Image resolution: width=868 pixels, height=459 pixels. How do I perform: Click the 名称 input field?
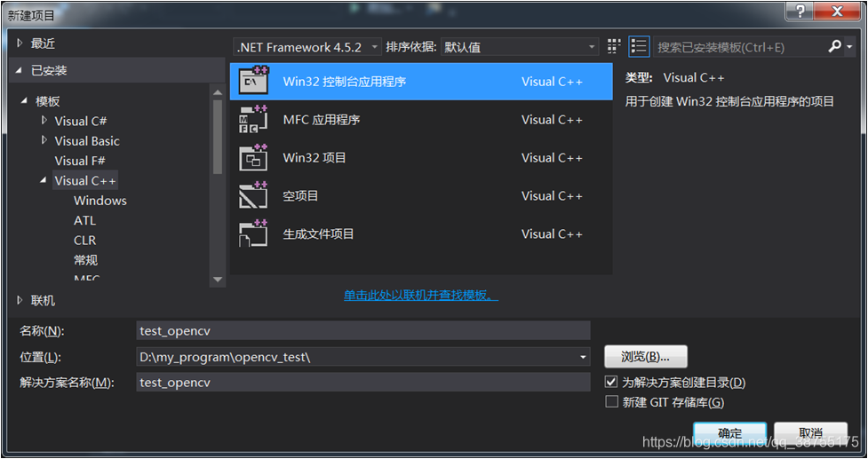pos(363,330)
